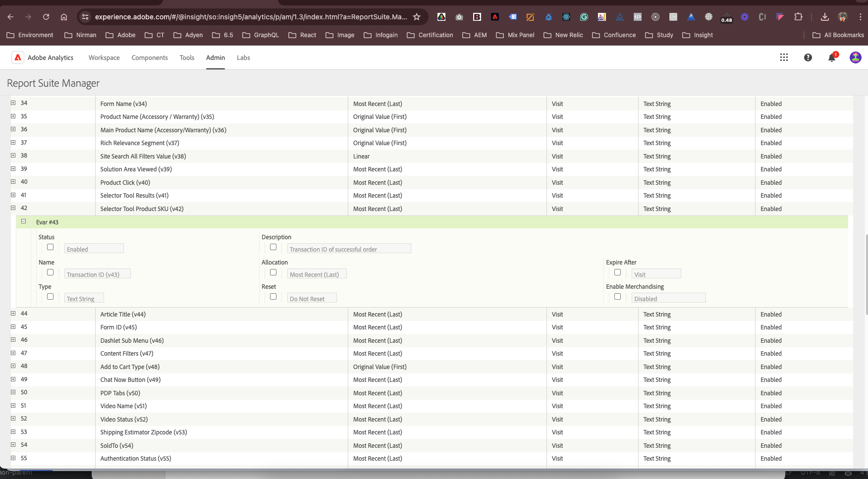Open the Help question mark icon
This screenshot has width=868, height=479.
808,57
